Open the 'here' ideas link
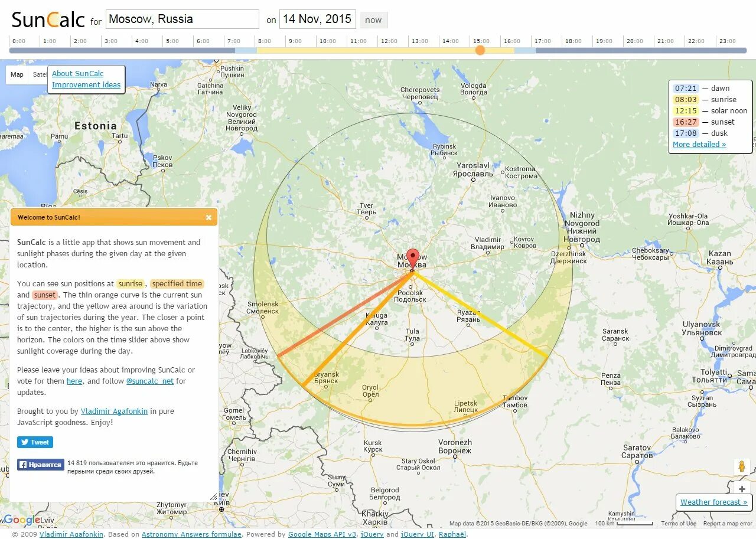 (74, 381)
